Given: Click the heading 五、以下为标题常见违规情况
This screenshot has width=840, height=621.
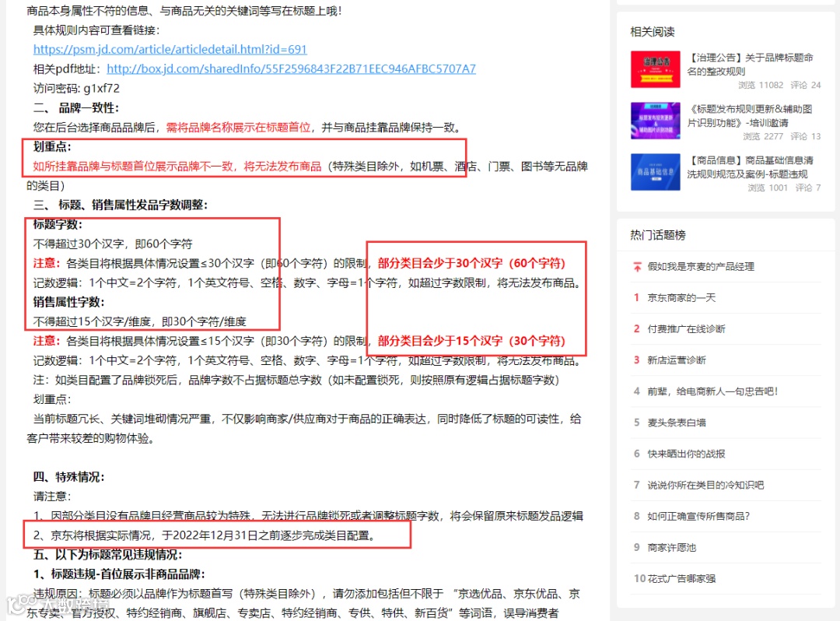Looking at the screenshot, I should point(107,555).
